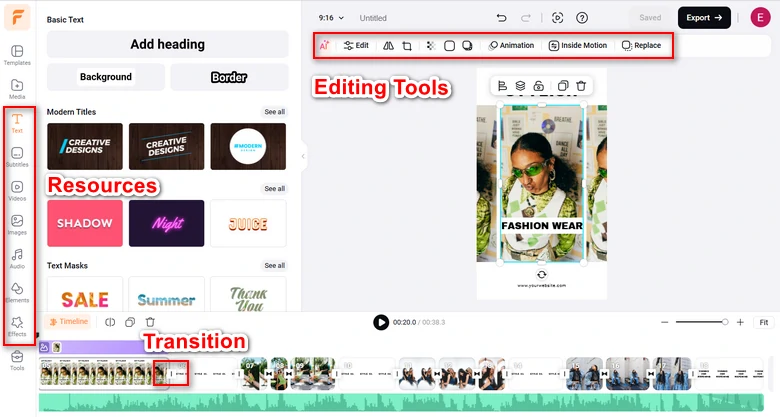This screenshot has width=780, height=417.
Task: Open the rounded corner tool
Action: click(449, 46)
